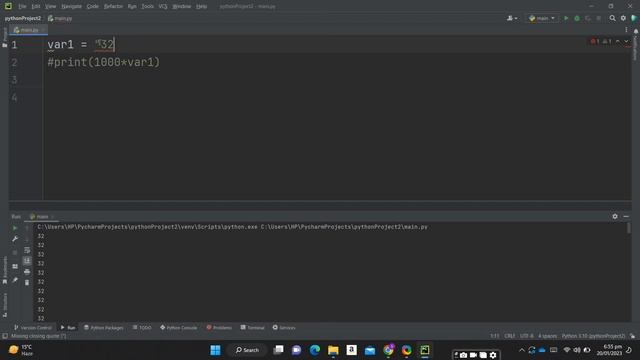This screenshot has width=640, height=360.
Task: Open Problems tool window
Action: coord(219,327)
